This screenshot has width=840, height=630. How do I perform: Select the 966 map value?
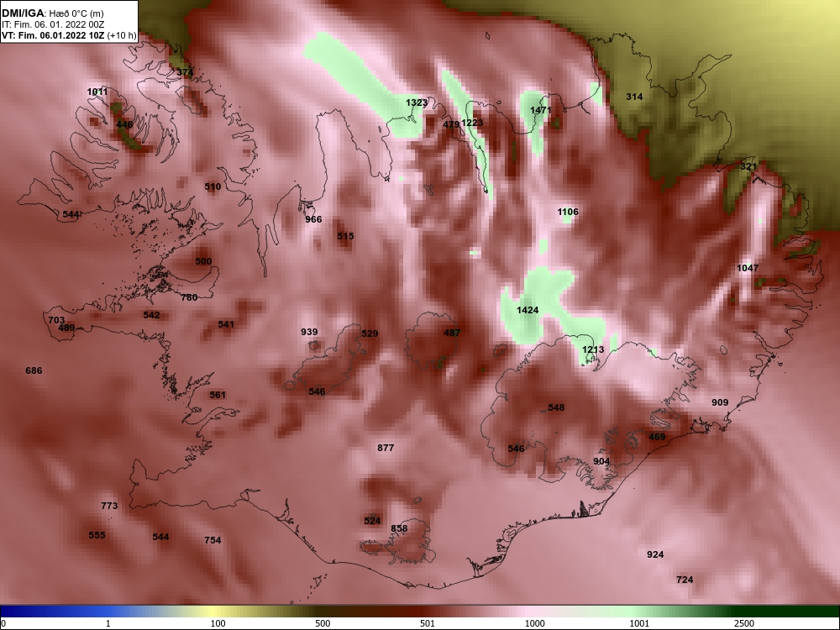coord(313,219)
